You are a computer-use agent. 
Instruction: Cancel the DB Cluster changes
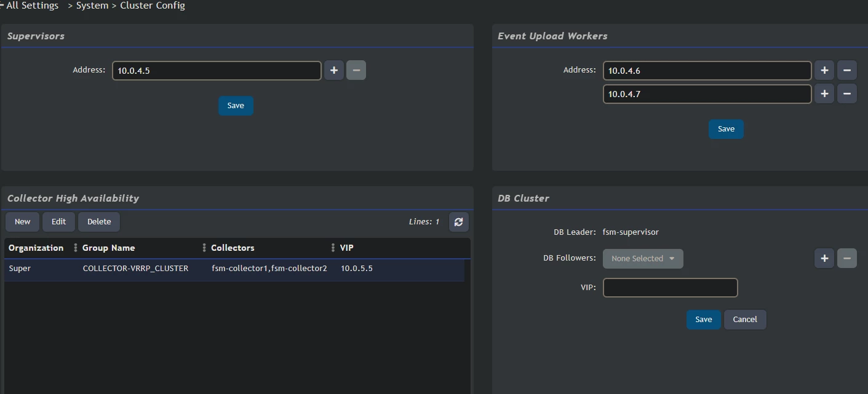pos(745,320)
